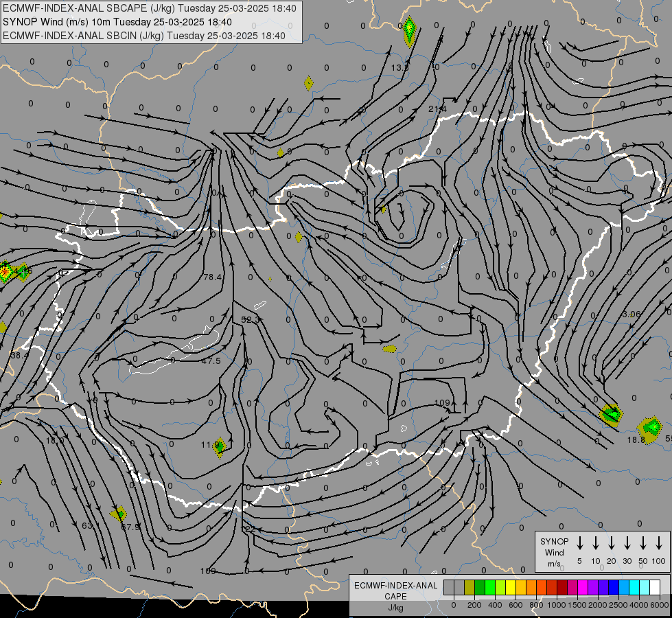This screenshot has width=672, height=618.
Task: Click the map value 47.5
Action: point(211,361)
